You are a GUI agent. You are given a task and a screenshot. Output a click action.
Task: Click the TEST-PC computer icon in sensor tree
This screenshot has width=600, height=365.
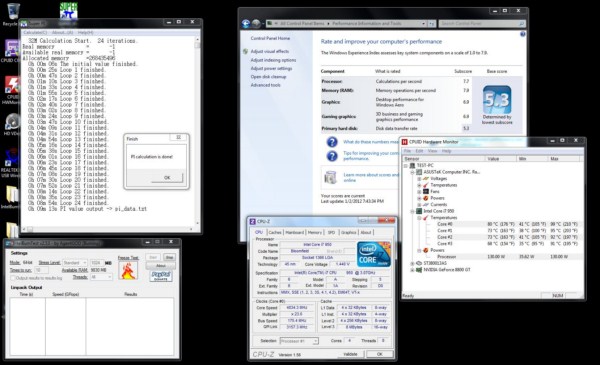(412, 165)
